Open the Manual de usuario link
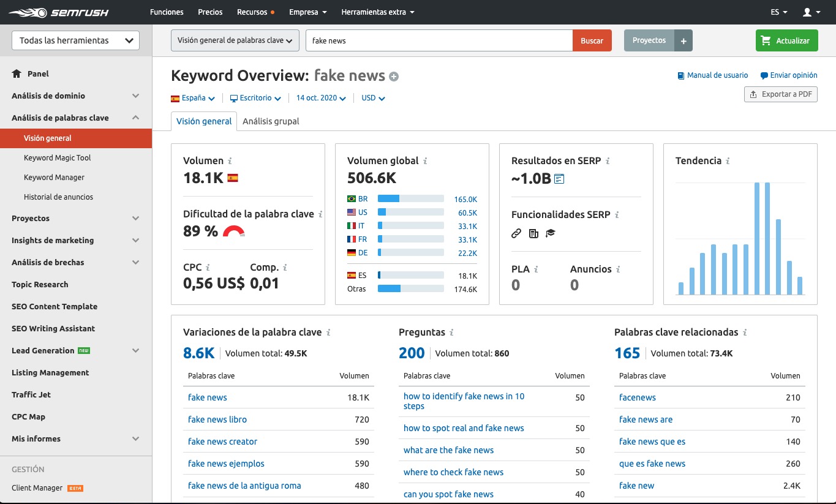Image resolution: width=836 pixels, height=504 pixels. point(717,75)
